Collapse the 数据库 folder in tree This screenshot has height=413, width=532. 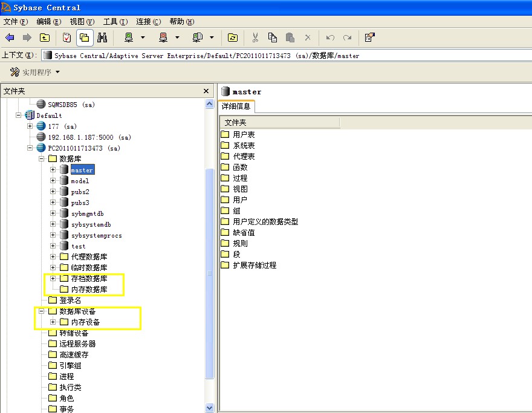click(x=41, y=159)
